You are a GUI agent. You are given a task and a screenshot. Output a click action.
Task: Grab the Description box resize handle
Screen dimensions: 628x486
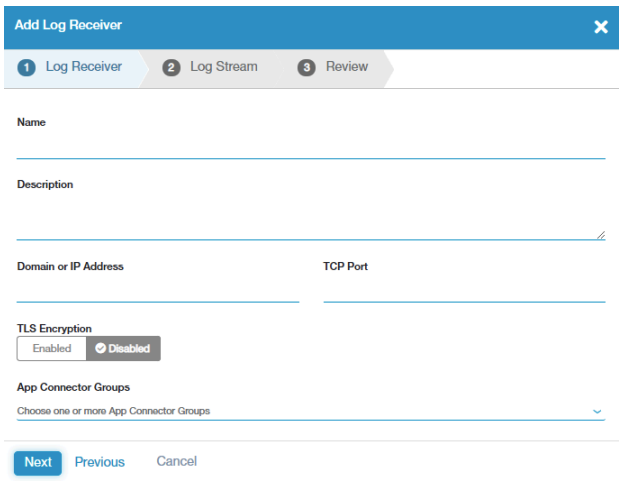600,234
